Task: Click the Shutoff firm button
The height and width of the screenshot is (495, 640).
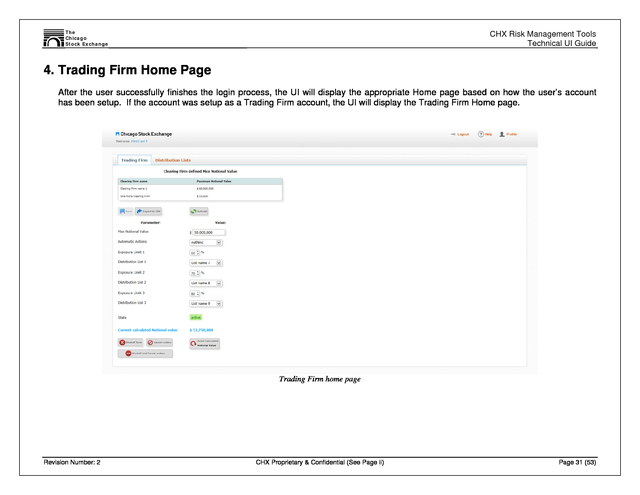Action: 131,342
